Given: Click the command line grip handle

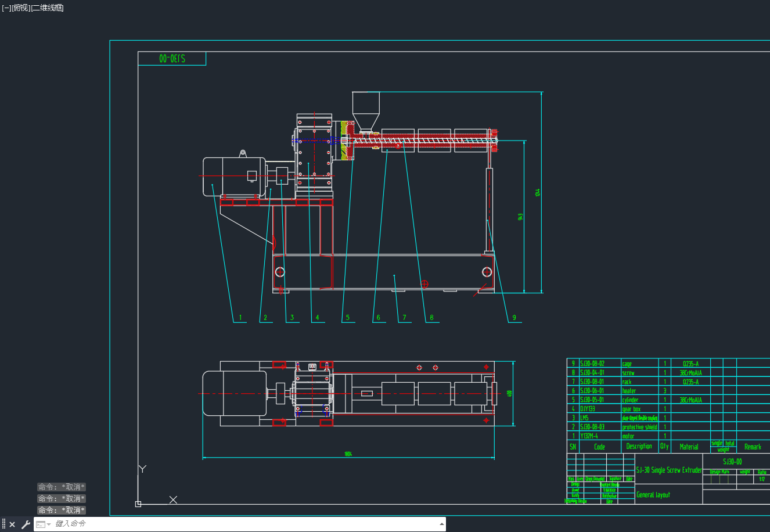Looking at the screenshot, I should coord(3,524).
